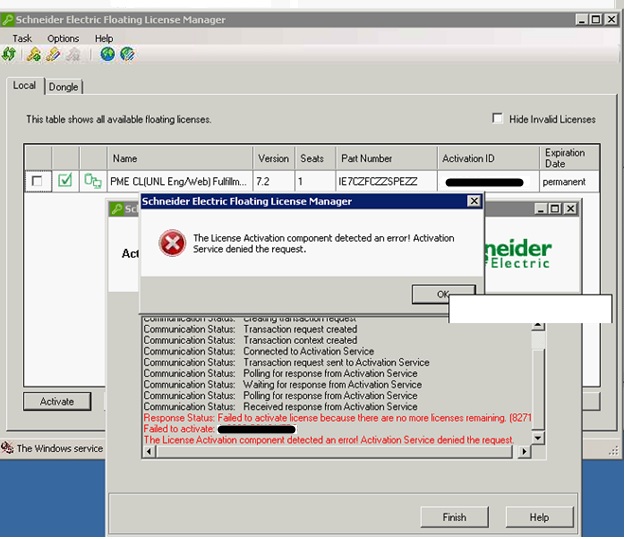Click OK in the error dialog
This screenshot has height=539, width=627.
[443, 294]
